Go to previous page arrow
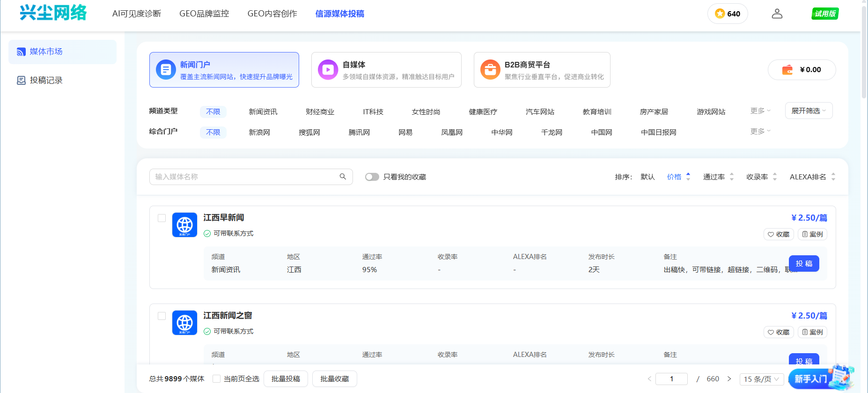The image size is (868, 393). tap(649, 379)
